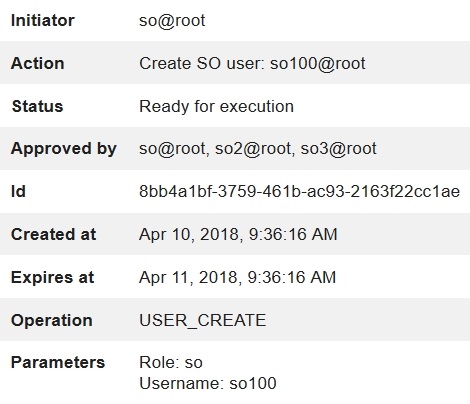Click the Apr 10, 2018 creation timestamp
This screenshot has height=404, width=470.
[x=238, y=234]
